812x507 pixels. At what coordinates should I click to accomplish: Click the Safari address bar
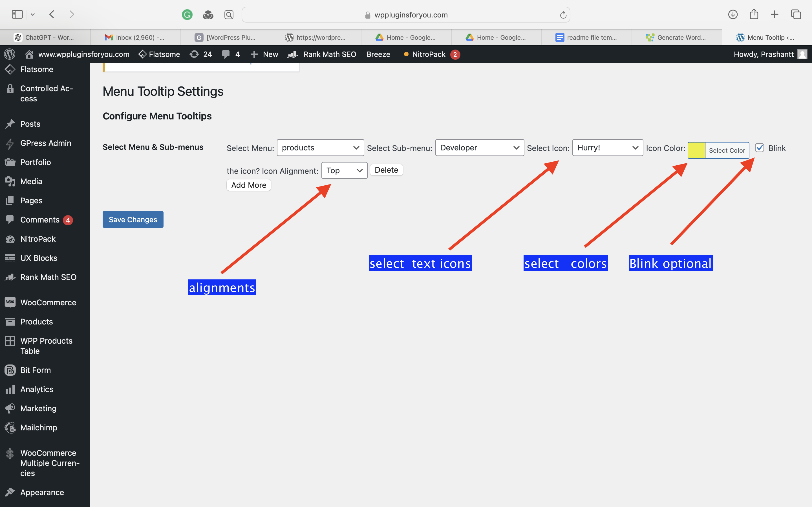(x=406, y=15)
